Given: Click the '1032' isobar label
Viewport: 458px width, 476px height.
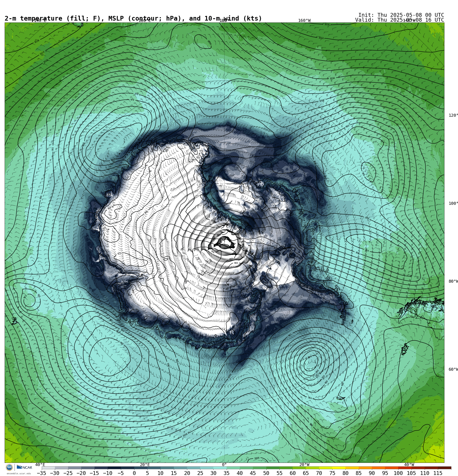Looking at the screenshot, I should pyautogui.click(x=321, y=38).
